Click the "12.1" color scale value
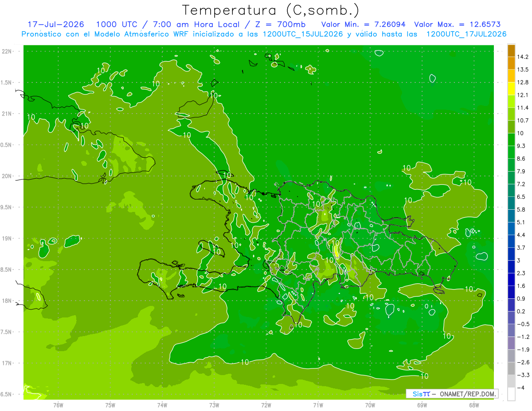Viewport: 532px width, 411px height. [x=523, y=95]
